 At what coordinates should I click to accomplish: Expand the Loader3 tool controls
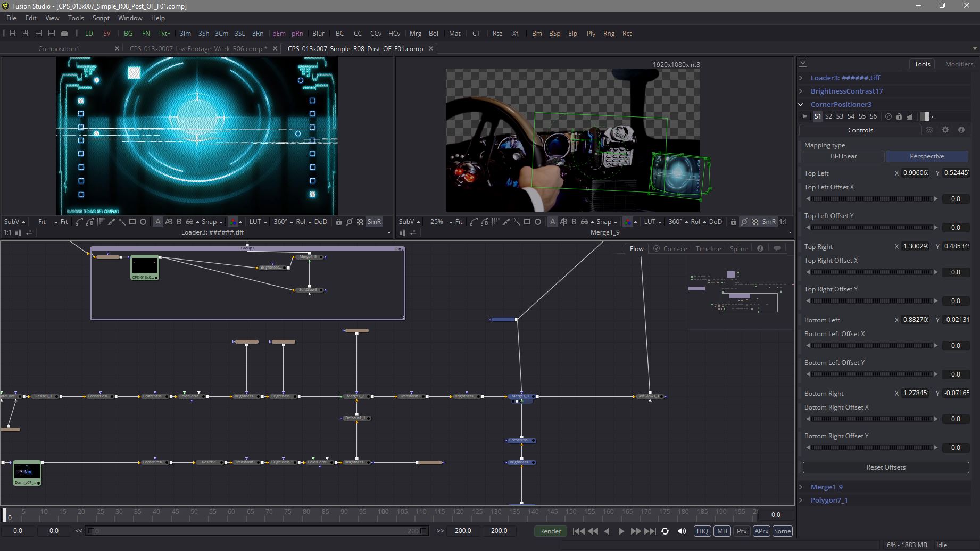click(801, 78)
